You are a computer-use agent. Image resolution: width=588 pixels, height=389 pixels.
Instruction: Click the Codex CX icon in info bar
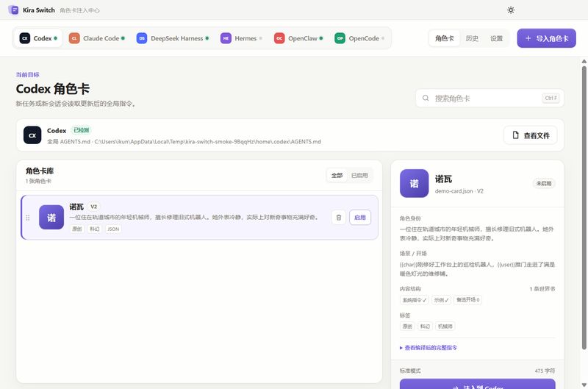coord(32,135)
